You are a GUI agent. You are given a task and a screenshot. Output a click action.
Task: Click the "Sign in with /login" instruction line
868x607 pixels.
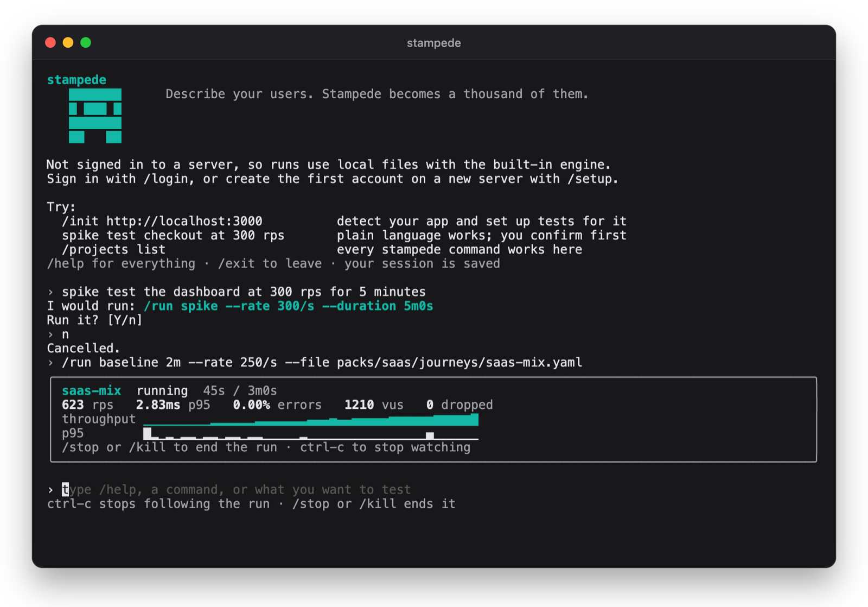point(333,179)
